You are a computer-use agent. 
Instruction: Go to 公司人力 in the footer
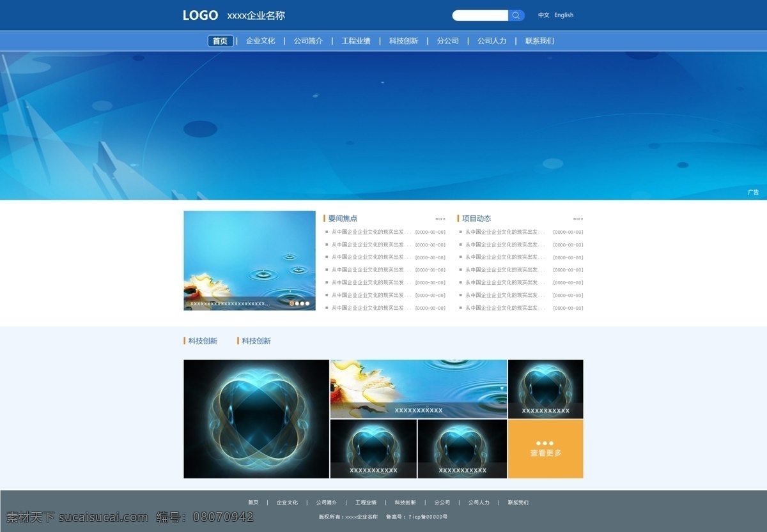(x=479, y=503)
